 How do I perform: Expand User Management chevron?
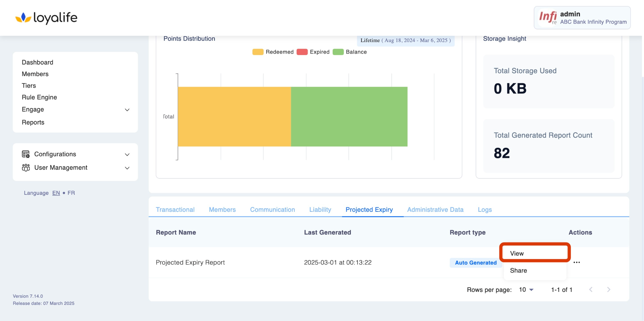click(x=127, y=168)
